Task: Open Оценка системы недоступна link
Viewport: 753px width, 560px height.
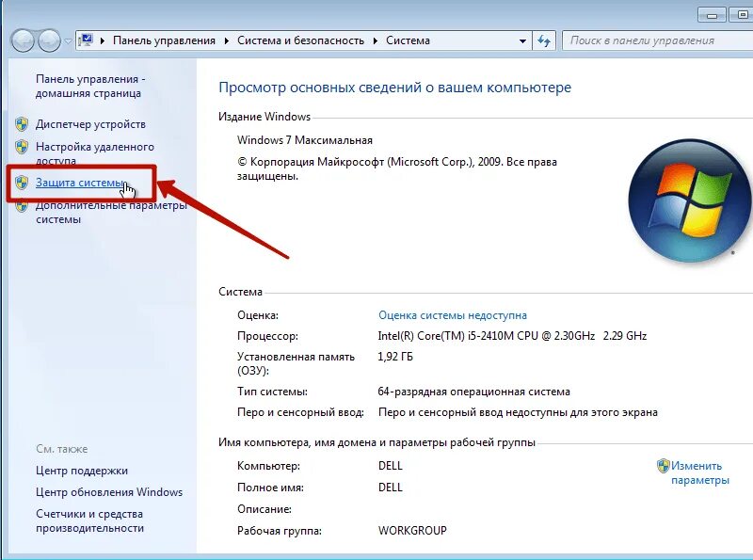Action: click(453, 315)
